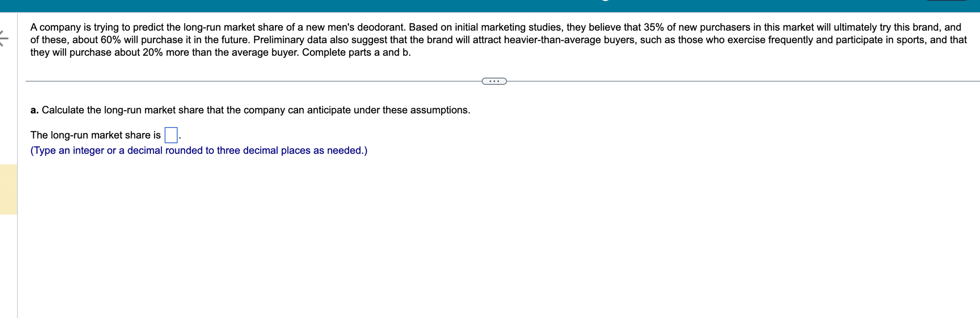Click the blue hint text about decimal places
The width and height of the screenshot is (980, 318).
pos(199,151)
